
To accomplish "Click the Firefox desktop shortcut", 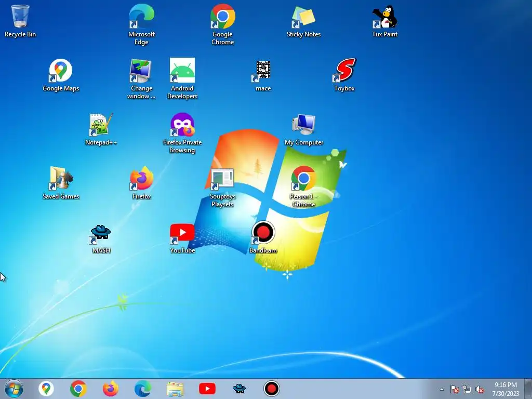I will (x=141, y=182).
